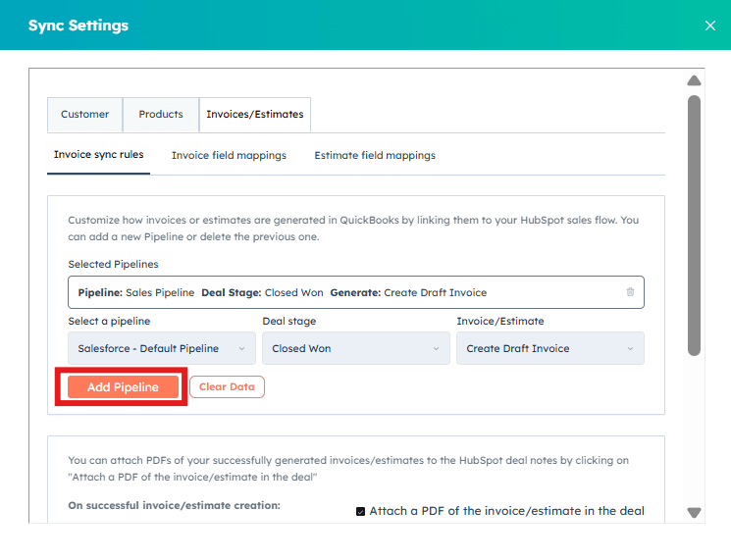Select the Sales Pipeline selected pipeline row
This screenshot has width=731, height=560.
356,292
